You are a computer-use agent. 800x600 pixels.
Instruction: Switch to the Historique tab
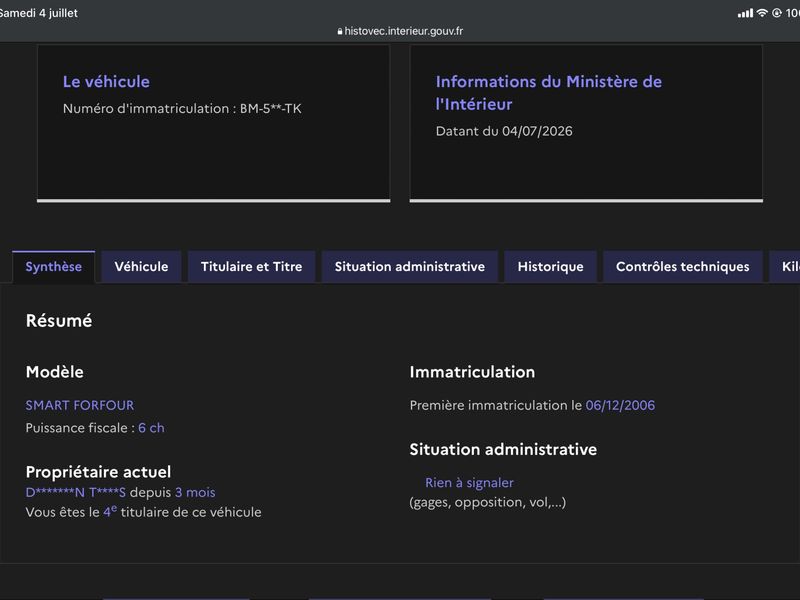[x=551, y=267]
